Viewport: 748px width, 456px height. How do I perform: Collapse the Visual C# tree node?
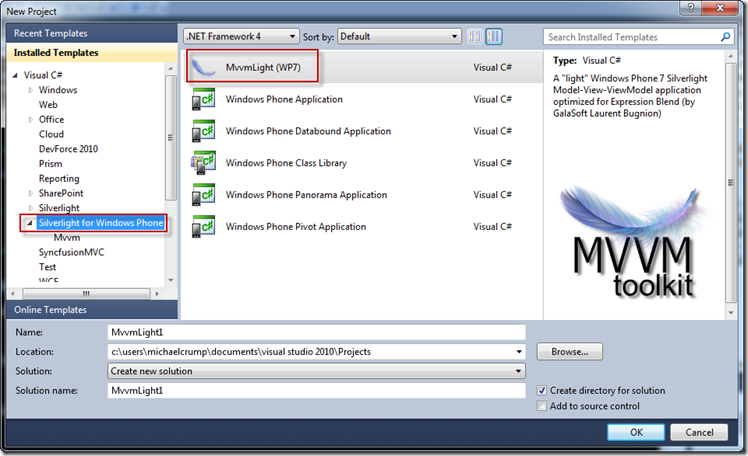click(15, 75)
